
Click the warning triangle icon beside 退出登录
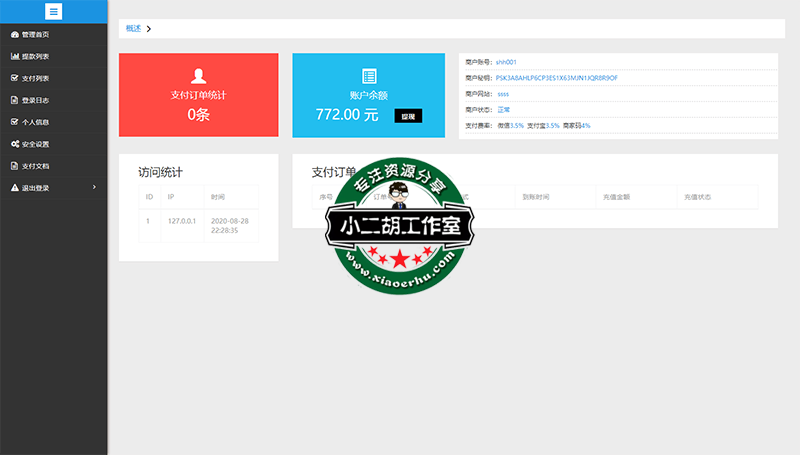tap(14, 187)
